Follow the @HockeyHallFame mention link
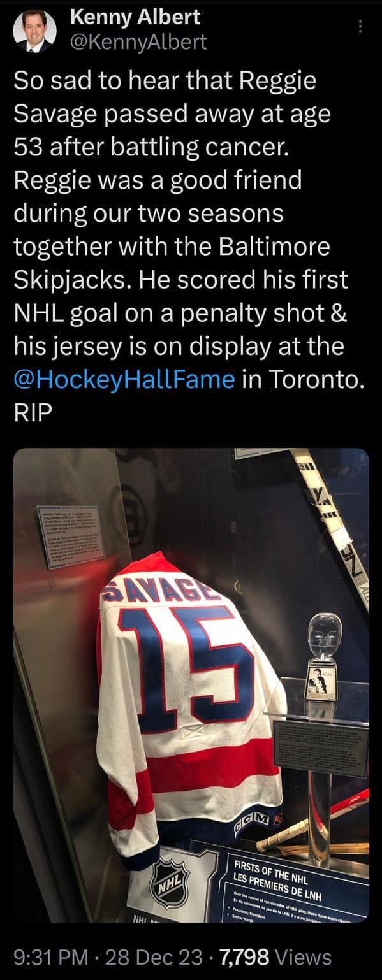The height and width of the screenshot is (980, 382). [x=124, y=380]
